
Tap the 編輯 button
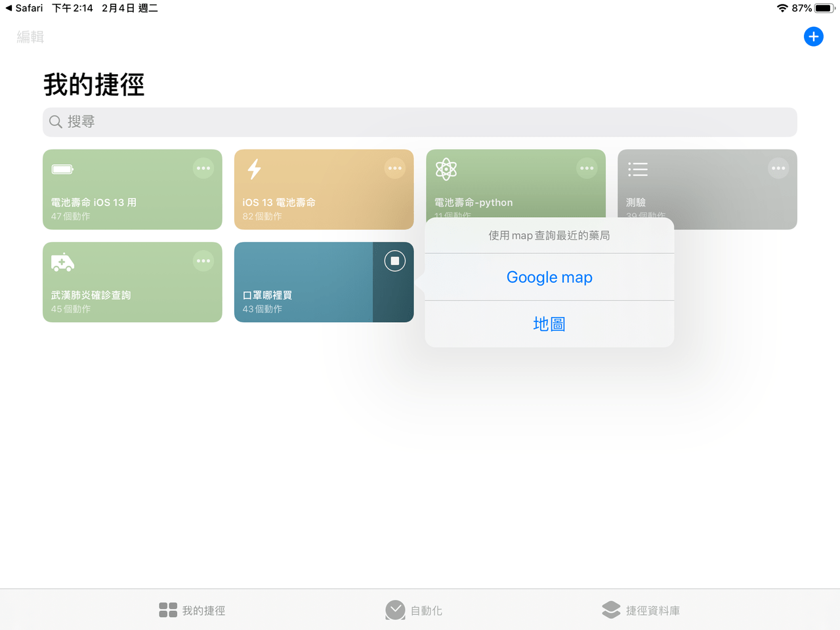pos(30,37)
